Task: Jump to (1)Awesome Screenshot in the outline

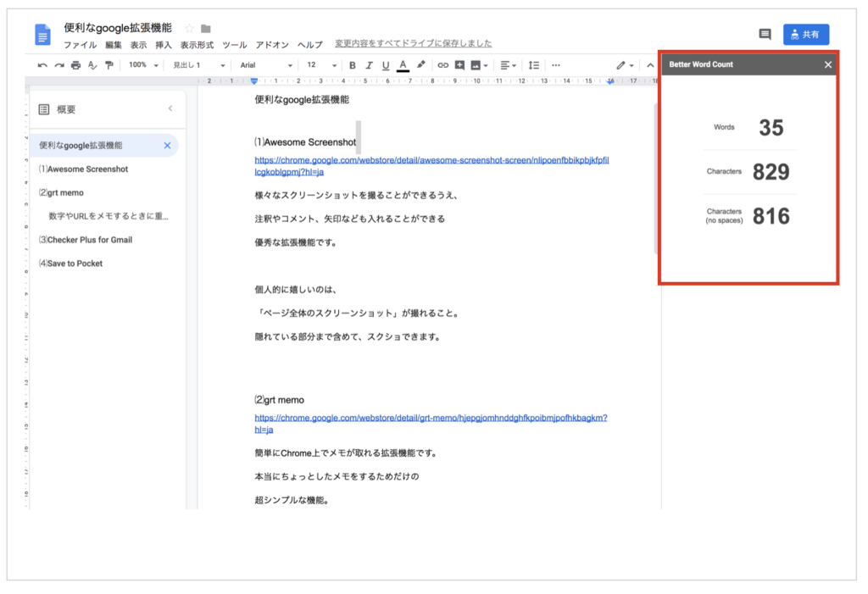Action: pyautogui.click(x=83, y=169)
